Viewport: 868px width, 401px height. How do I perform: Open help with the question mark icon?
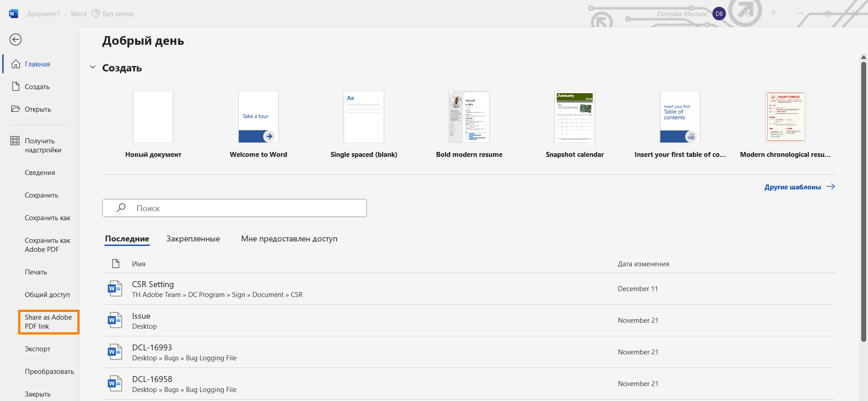tap(773, 14)
